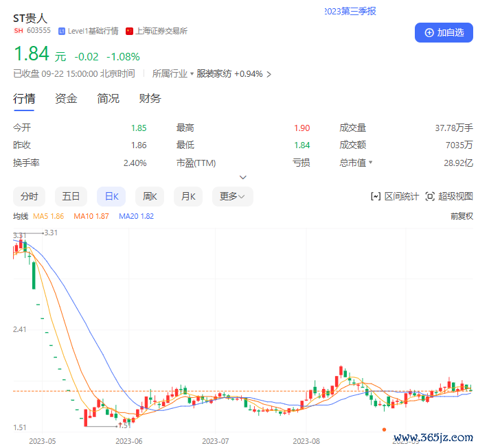478x448 pixels.
Task: Click the SH market badge icon
Action: click(19, 31)
